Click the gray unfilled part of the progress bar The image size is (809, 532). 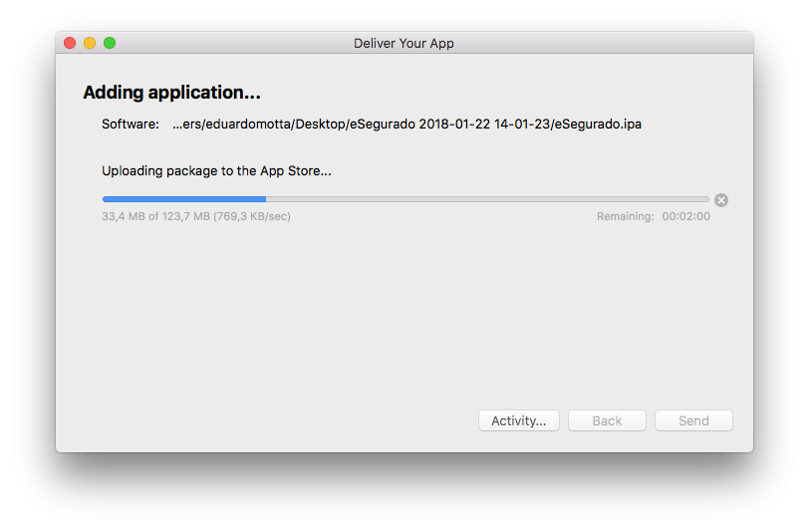(486, 199)
